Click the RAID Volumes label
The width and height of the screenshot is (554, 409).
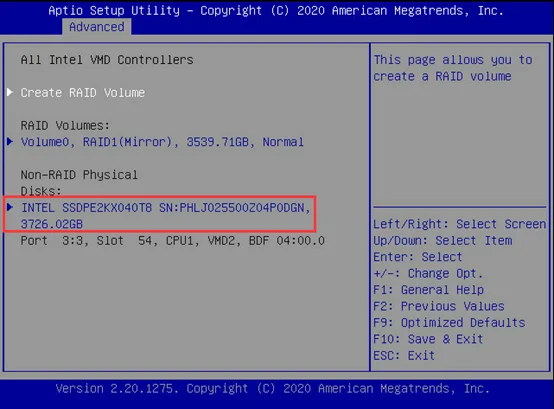tap(65, 125)
